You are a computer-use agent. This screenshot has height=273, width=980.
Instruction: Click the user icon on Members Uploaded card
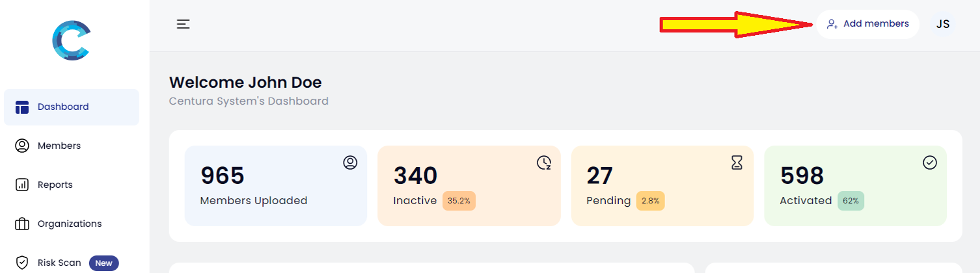pos(350,162)
